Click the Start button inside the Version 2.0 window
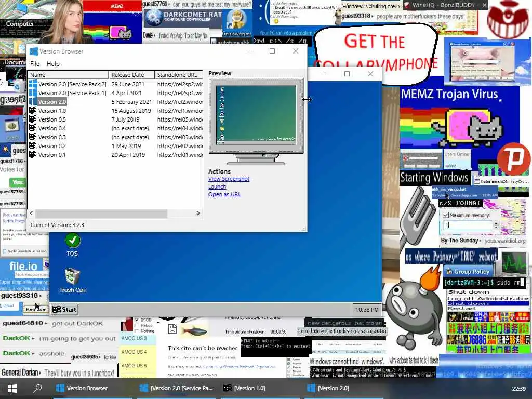Image resolution: width=532 pixels, height=399 pixels. pos(64,310)
